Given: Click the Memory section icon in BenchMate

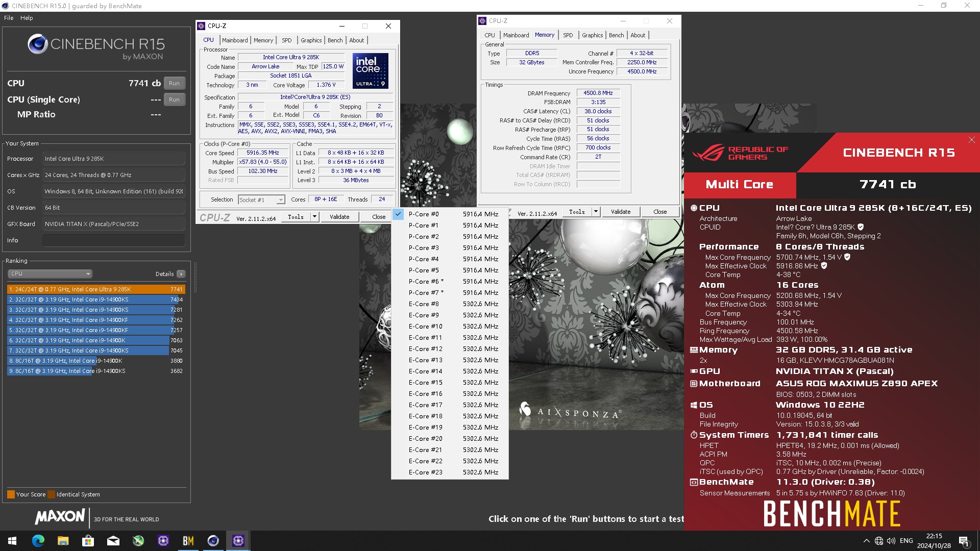Looking at the screenshot, I should tap(694, 350).
